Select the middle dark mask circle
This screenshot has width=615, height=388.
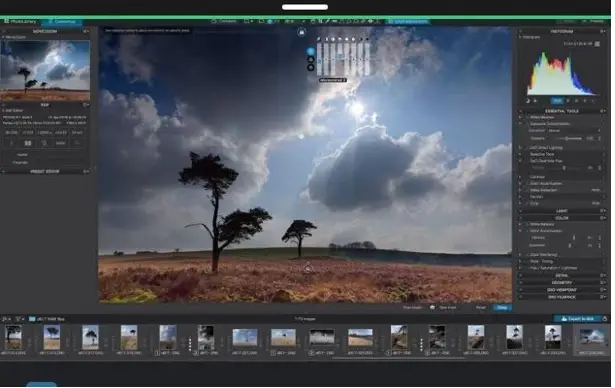coord(311,60)
